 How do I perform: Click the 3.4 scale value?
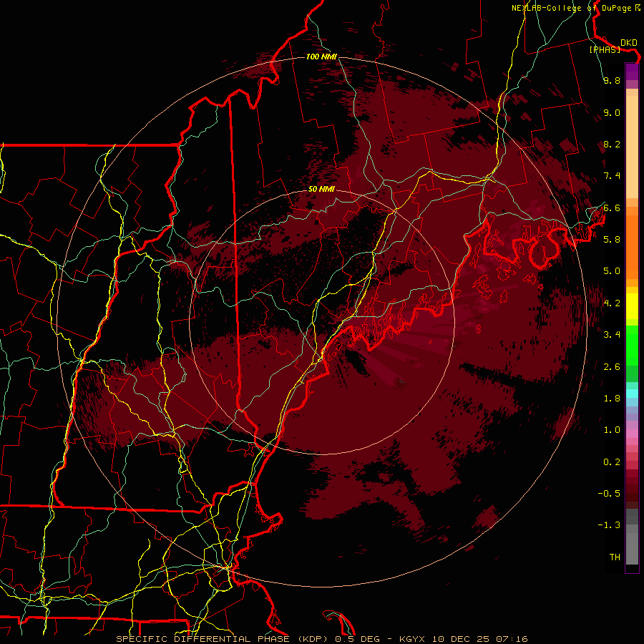point(612,334)
